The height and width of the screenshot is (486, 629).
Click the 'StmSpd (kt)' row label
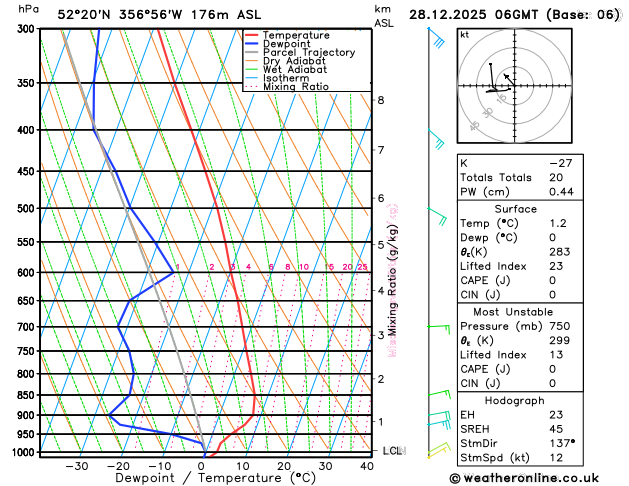click(x=495, y=458)
